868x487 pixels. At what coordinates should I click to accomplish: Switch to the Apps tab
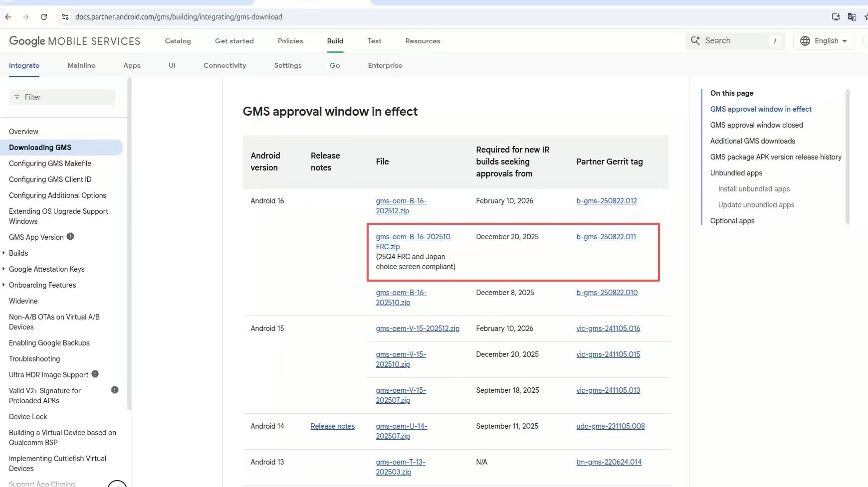coord(132,65)
